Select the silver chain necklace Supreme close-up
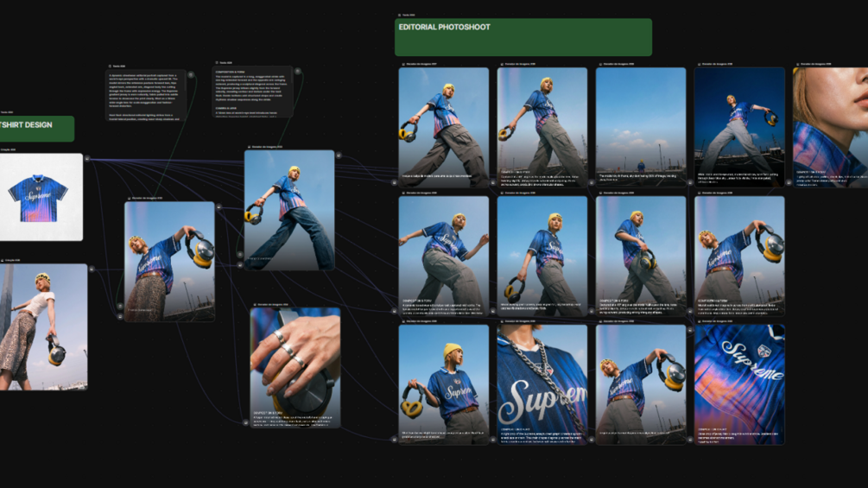This screenshot has height=488, width=868. click(x=542, y=384)
